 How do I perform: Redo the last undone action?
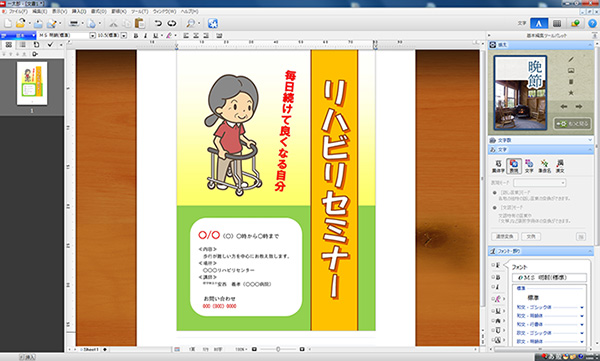click(171, 23)
